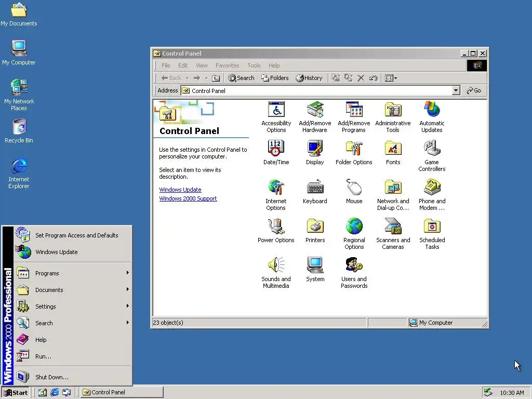Show the Folders pane

coord(275,78)
